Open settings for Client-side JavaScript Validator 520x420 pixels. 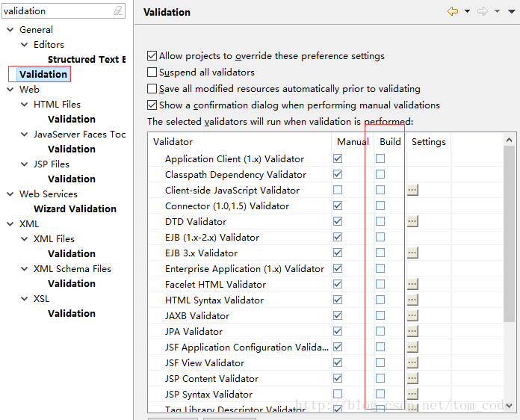[x=412, y=190]
